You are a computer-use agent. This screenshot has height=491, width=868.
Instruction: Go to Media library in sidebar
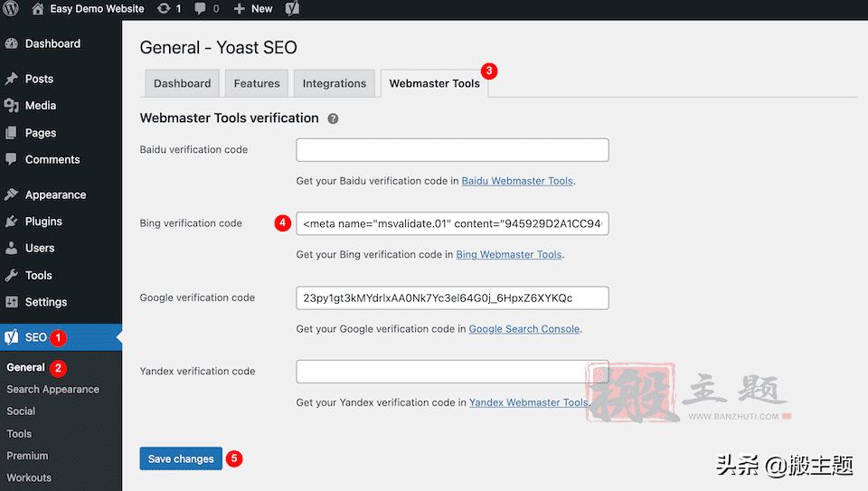coord(41,105)
